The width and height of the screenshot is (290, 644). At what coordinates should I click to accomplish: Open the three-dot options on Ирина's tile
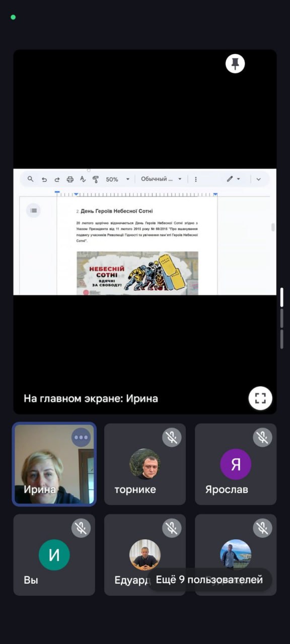point(81,437)
